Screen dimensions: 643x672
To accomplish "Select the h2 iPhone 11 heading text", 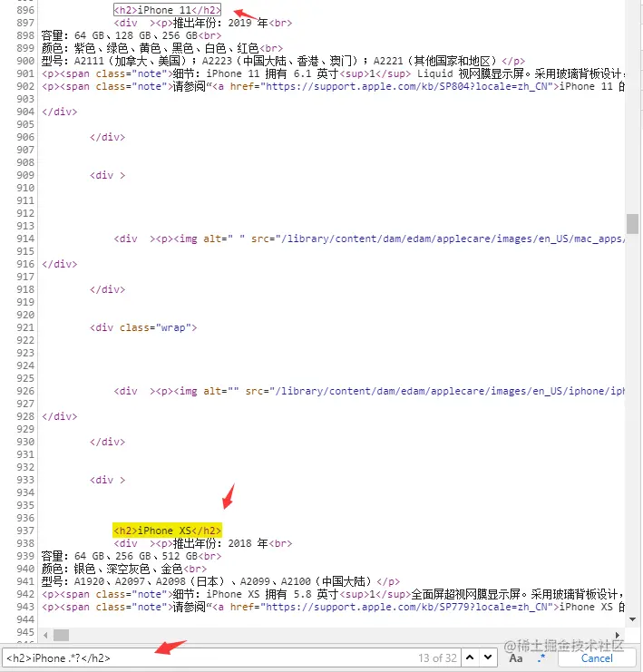I will [167, 10].
